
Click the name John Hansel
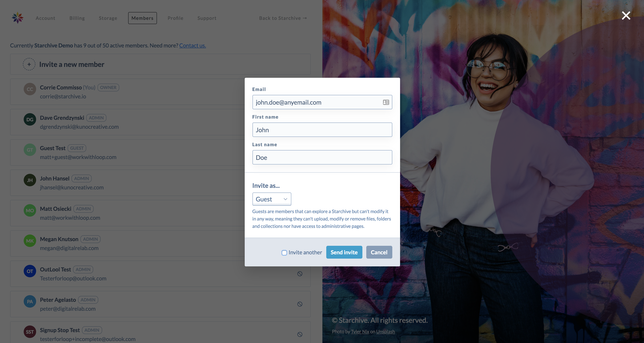(x=55, y=178)
